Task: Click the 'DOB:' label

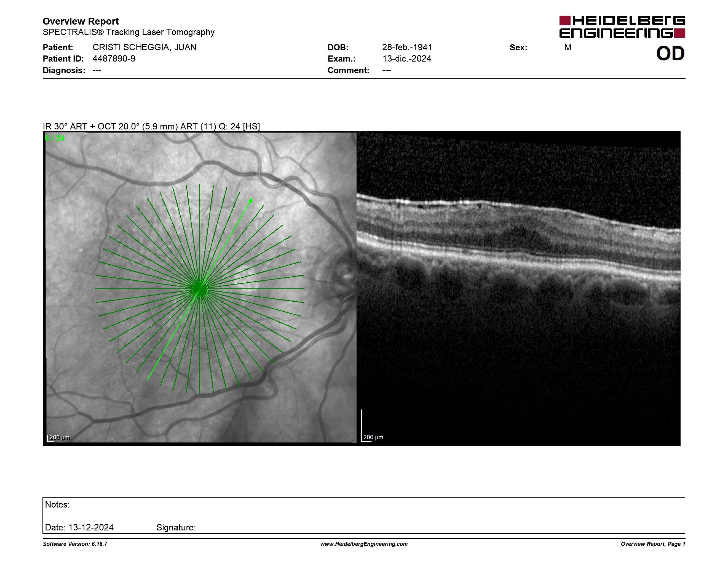Action: click(338, 47)
